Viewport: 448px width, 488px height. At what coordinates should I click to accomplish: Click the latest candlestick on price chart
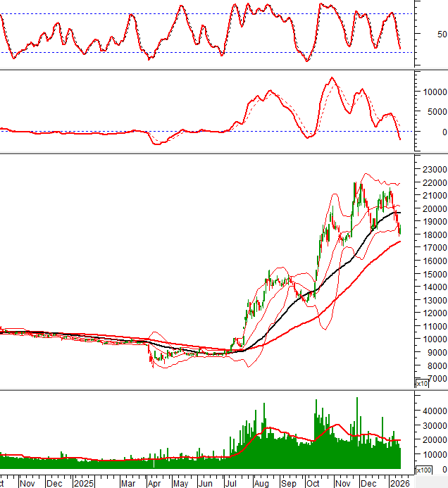[x=400, y=248]
